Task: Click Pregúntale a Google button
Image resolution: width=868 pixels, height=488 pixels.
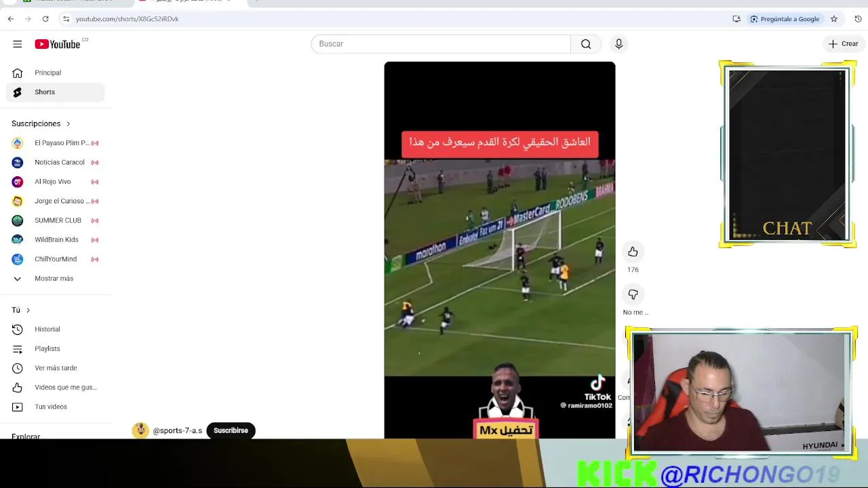Action: click(785, 19)
